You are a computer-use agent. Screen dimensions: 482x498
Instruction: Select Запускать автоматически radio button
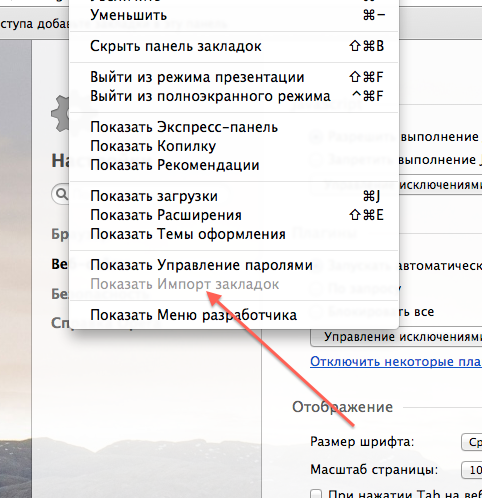[x=317, y=265]
